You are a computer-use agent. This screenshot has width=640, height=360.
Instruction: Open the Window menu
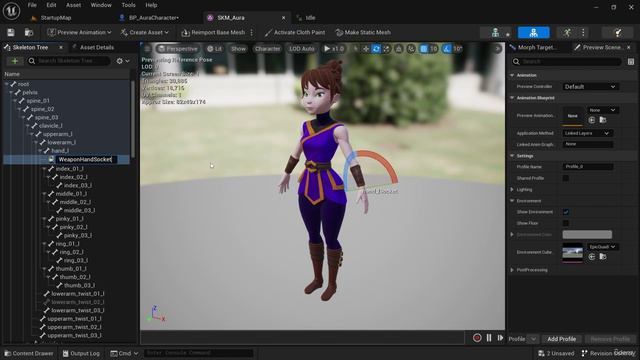tap(101, 5)
